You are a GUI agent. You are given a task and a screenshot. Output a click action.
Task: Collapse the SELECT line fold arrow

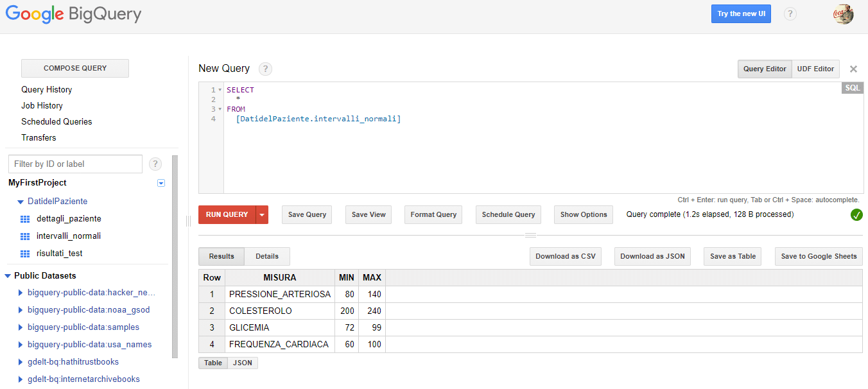pyautogui.click(x=220, y=91)
